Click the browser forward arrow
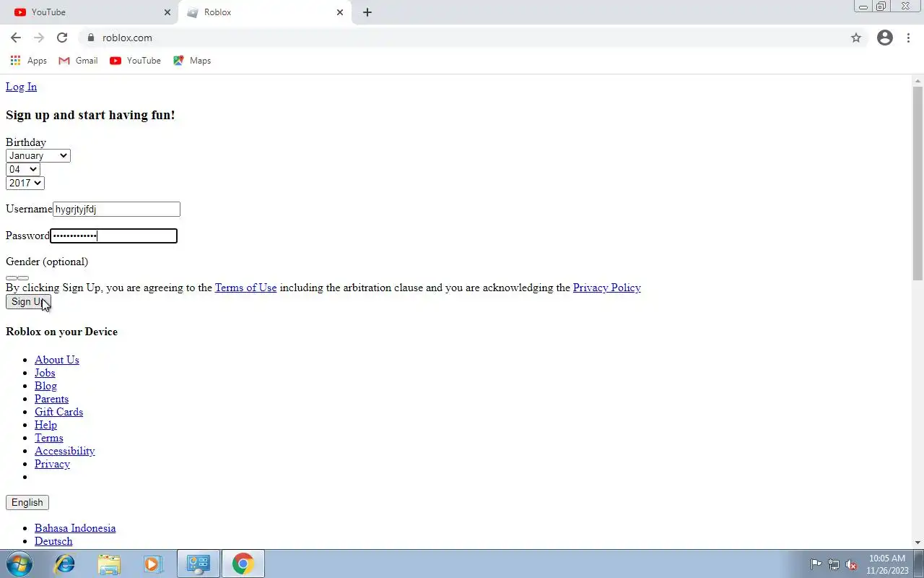Screen dimensions: 924x578 coord(39,38)
